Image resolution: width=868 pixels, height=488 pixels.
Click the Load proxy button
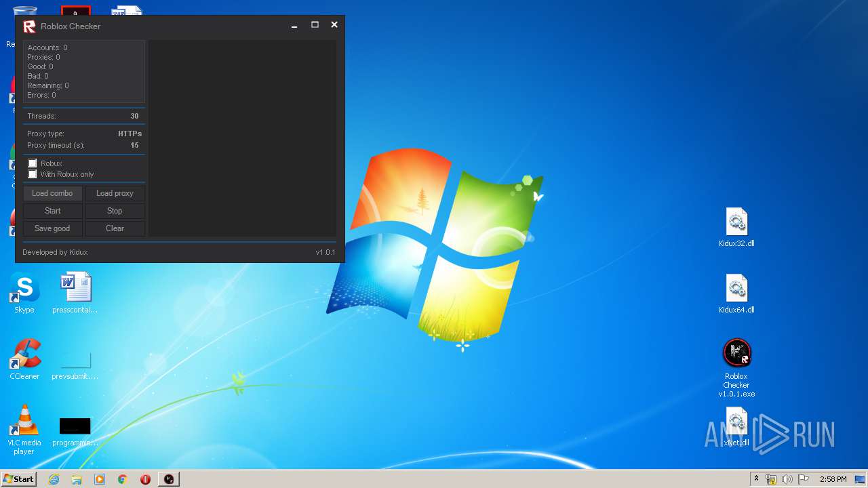point(115,193)
